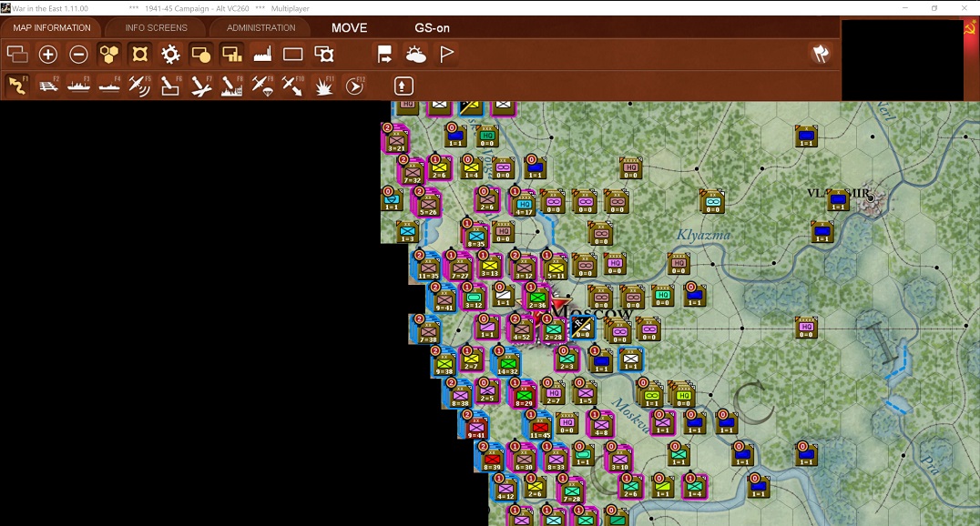The image size is (980, 526).
Task: Select F6 bomb unit mode
Action: click(170, 86)
